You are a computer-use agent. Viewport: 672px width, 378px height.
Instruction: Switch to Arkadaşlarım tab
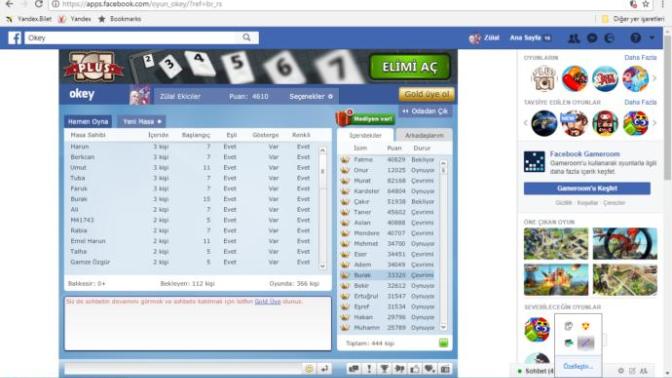424,135
